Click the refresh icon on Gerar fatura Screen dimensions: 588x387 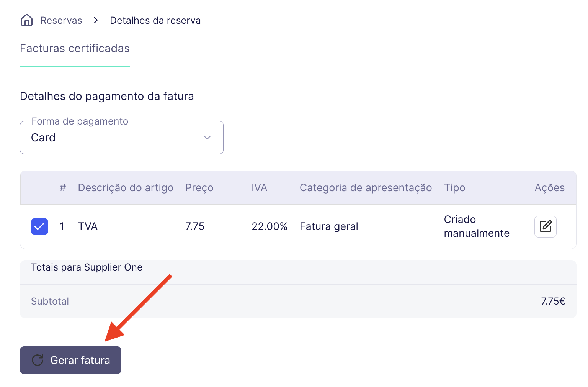38,360
